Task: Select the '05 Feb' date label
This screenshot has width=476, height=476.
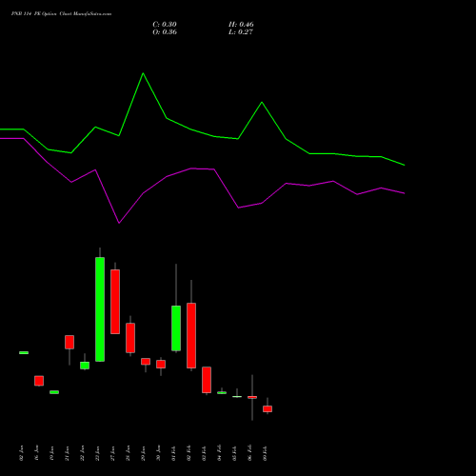Action: pyautogui.click(x=234, y=453)
